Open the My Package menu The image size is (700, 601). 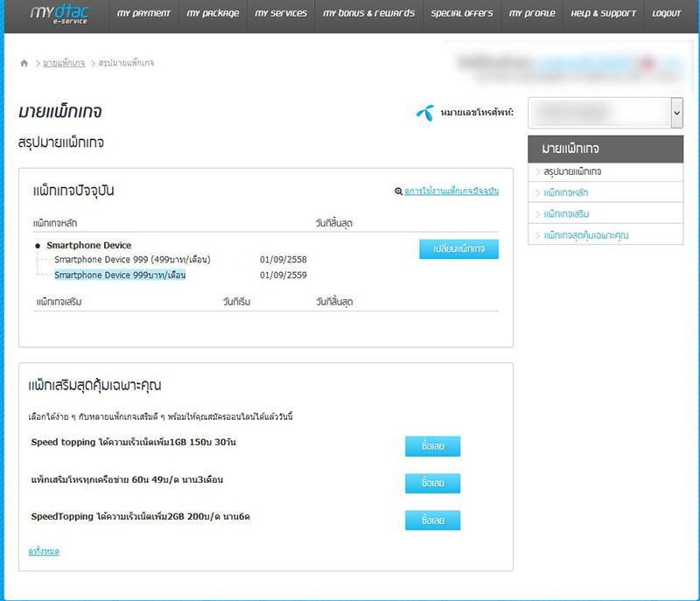[x=213, y=13]
